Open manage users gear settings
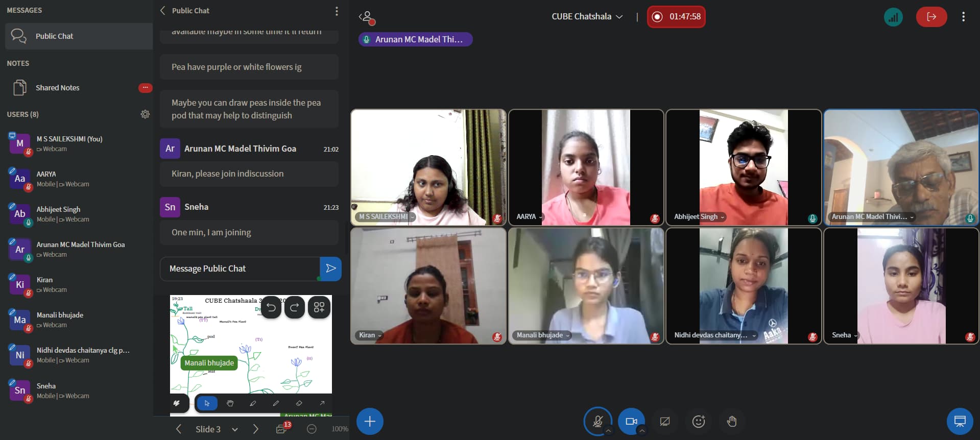Image resolution: width=980 pixels, height=440 pixels. click(145, 114)
